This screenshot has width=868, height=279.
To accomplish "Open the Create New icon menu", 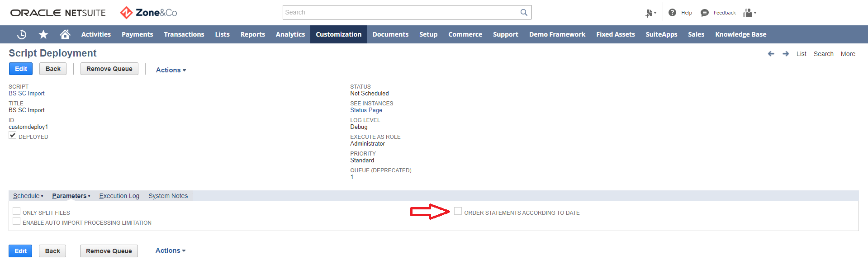I will point(650,13).
